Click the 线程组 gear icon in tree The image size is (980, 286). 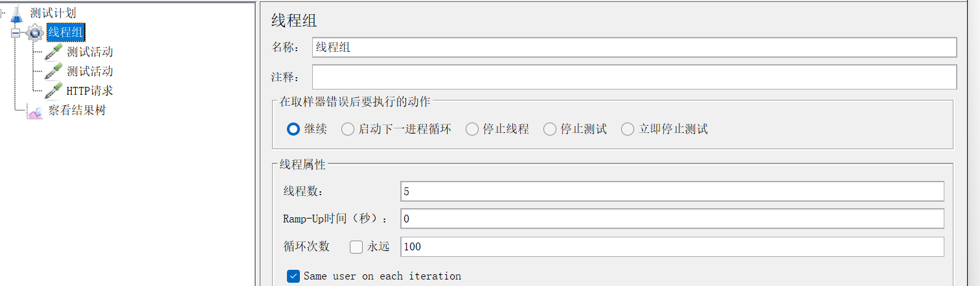pos(35,32)
